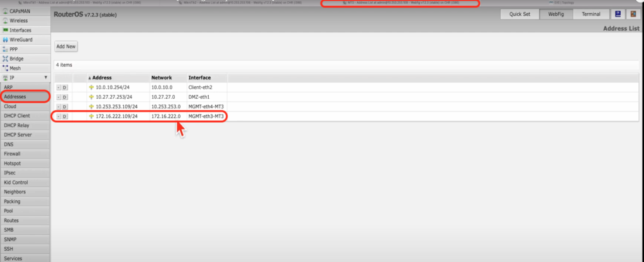Click the blue manual/help icon
Screen dimensions: 644x262
[618, 14]
